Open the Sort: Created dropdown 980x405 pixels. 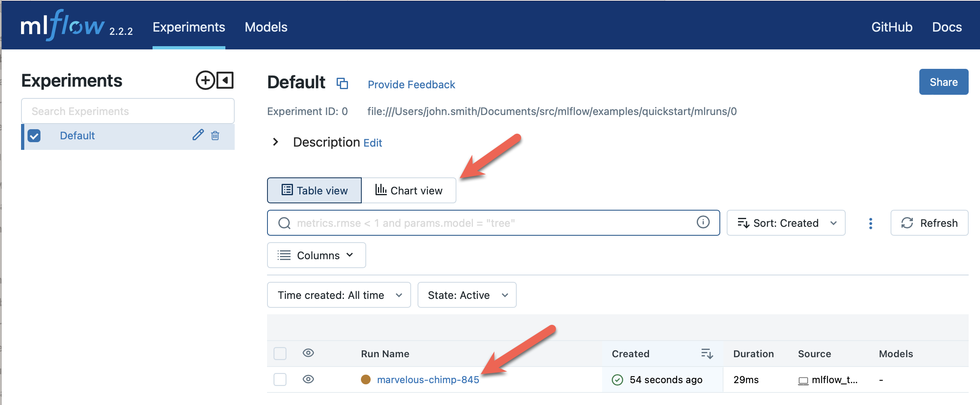(x=785, y=223)
